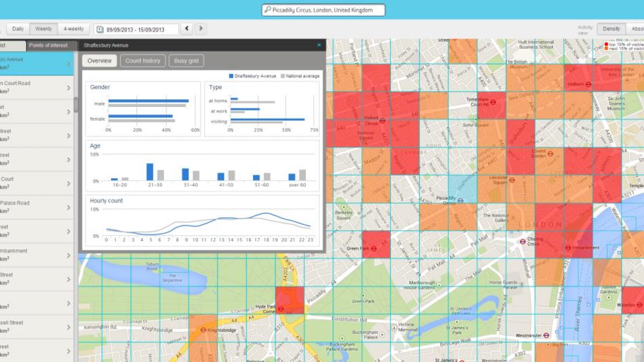Advance to next week with right arrow
This screenshot has height=362, width=644.
(201, 29)
